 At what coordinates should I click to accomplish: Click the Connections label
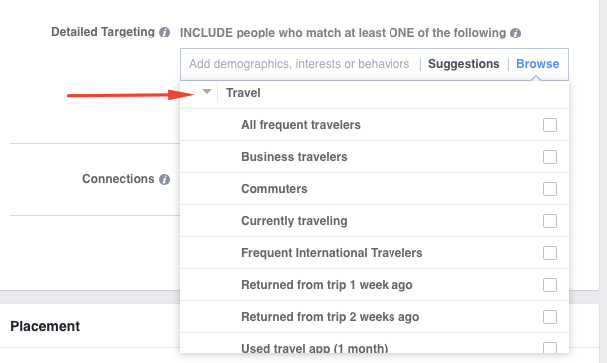[118, 179]
